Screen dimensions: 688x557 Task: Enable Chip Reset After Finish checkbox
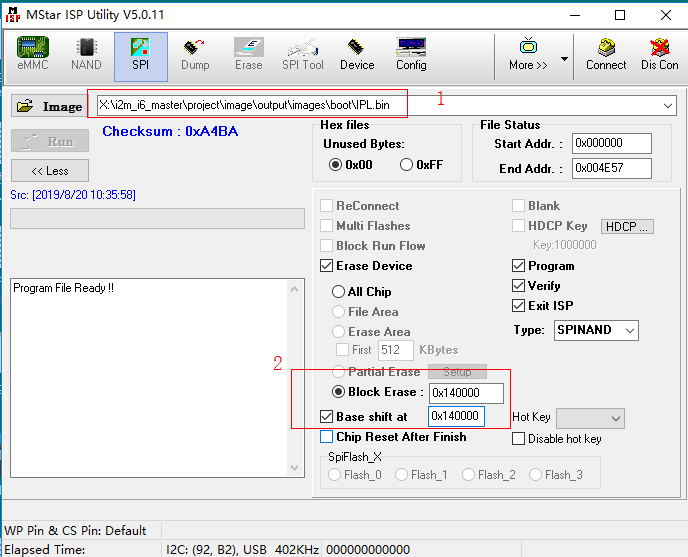click(327, 437)
